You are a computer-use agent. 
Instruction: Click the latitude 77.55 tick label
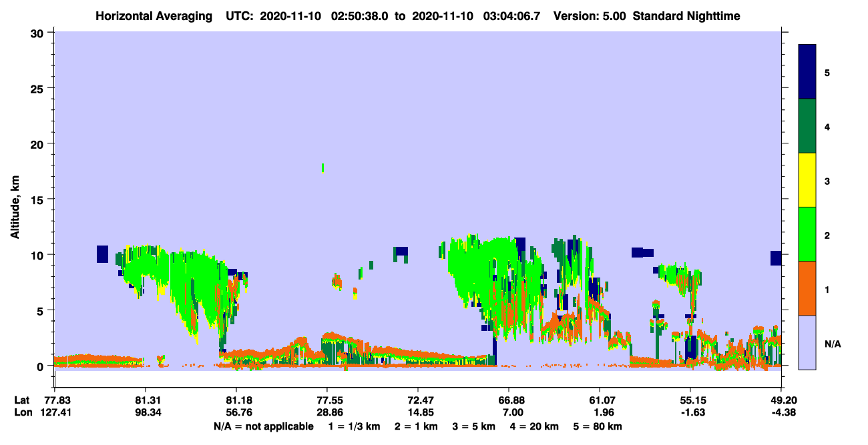[327, 400]
